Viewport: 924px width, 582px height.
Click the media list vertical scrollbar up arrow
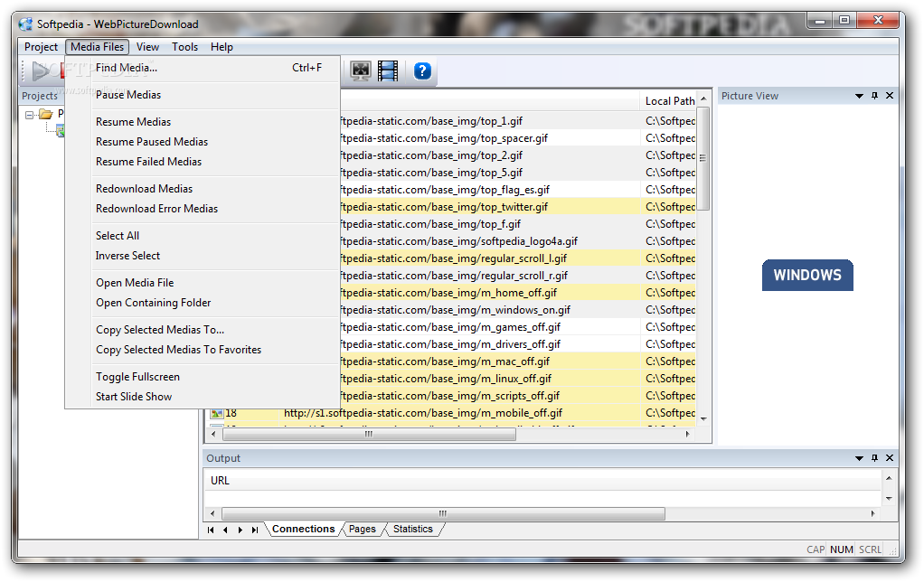click(703, 99)
